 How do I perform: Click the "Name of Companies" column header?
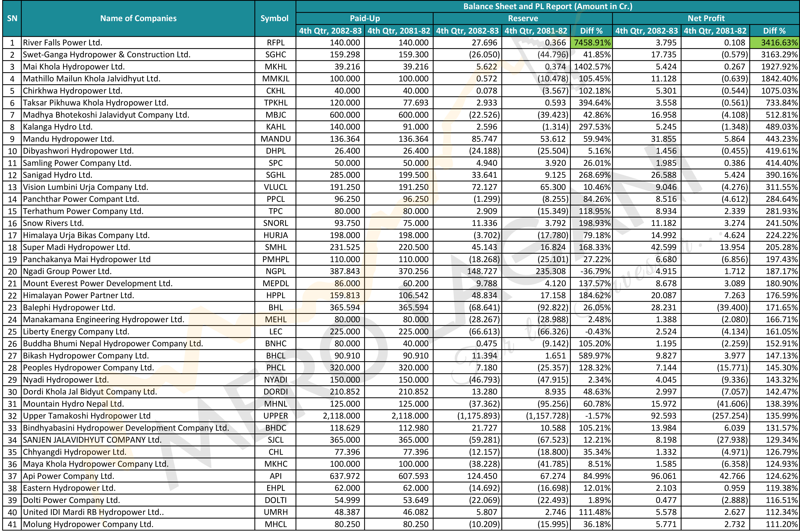coord(138,18)
